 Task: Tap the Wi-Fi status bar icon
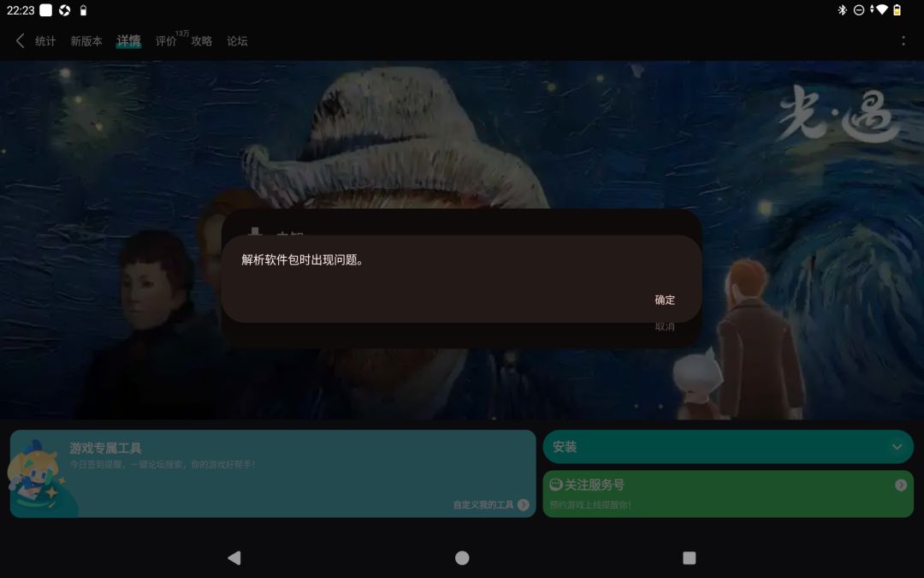tap(881, 10)
